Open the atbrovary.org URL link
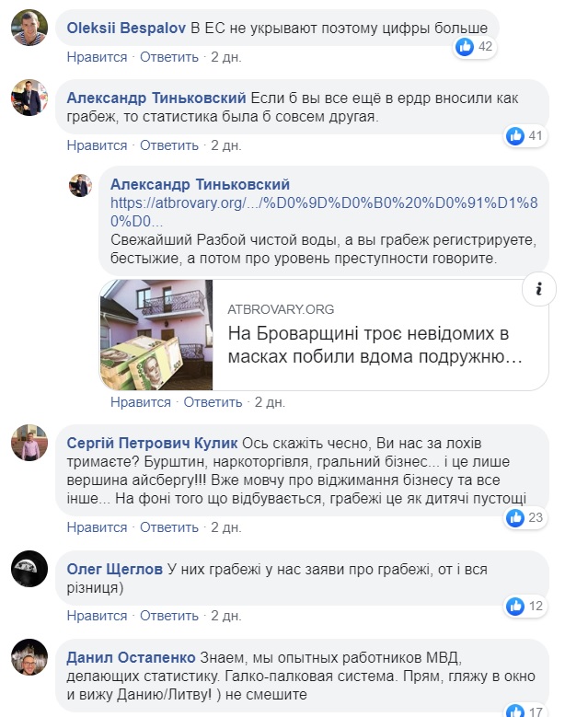 324,212
